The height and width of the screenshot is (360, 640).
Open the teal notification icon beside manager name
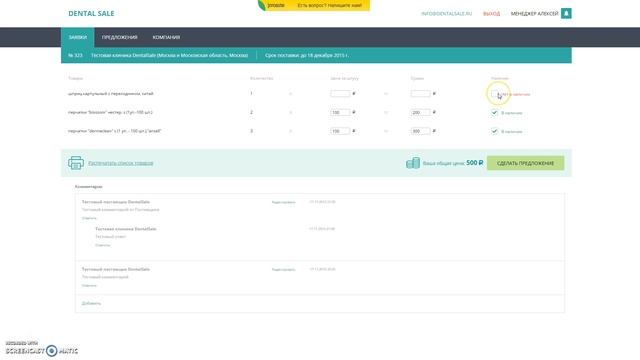pos(566,13)
